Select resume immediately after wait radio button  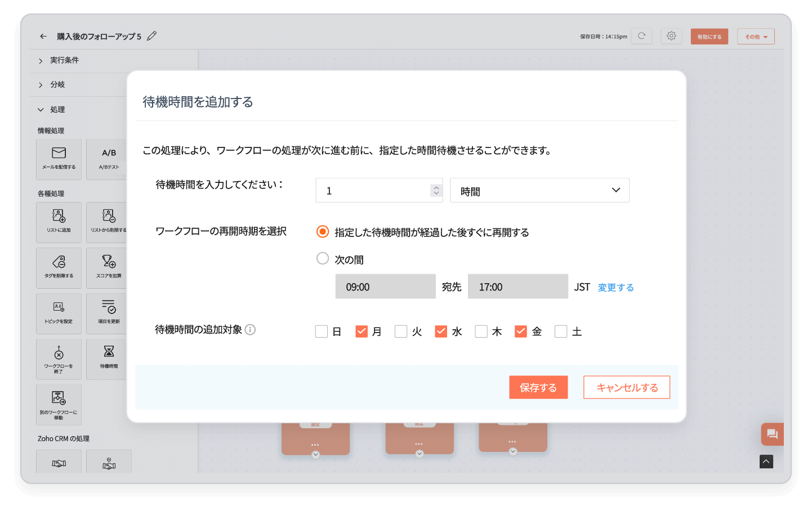click(323, 232)
